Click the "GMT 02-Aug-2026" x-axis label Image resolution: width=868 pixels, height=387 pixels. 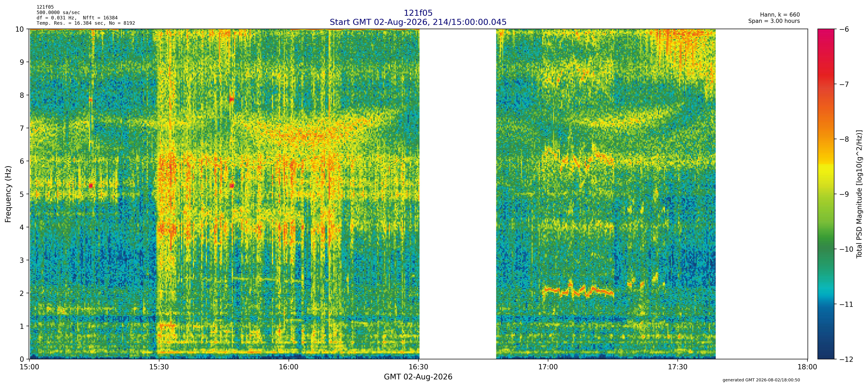click(x=418, y=377)
